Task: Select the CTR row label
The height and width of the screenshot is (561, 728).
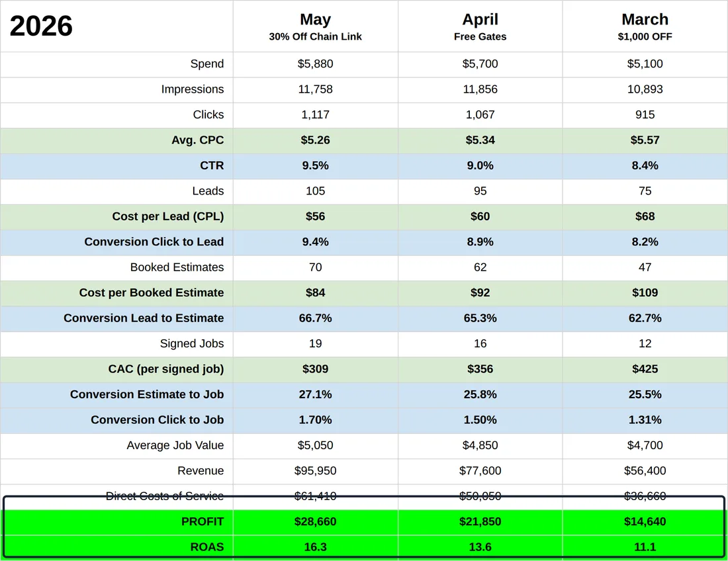Action: 212,165
